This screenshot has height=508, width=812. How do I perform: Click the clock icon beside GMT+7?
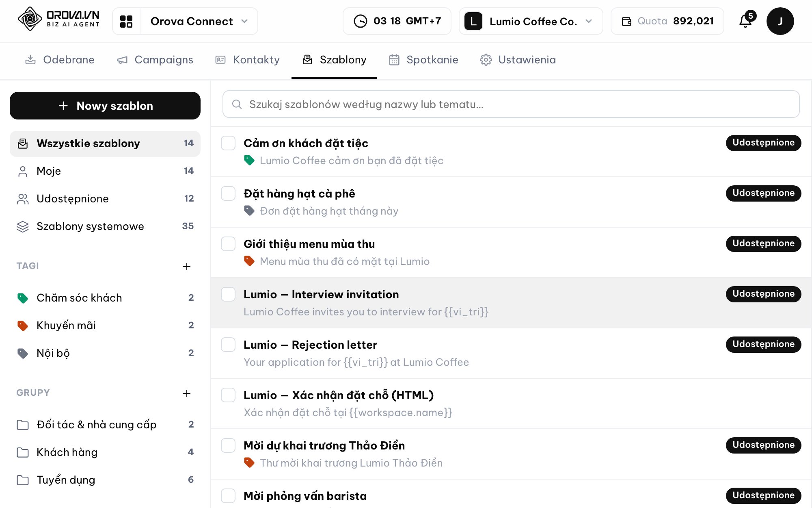[x=360, y=21]
